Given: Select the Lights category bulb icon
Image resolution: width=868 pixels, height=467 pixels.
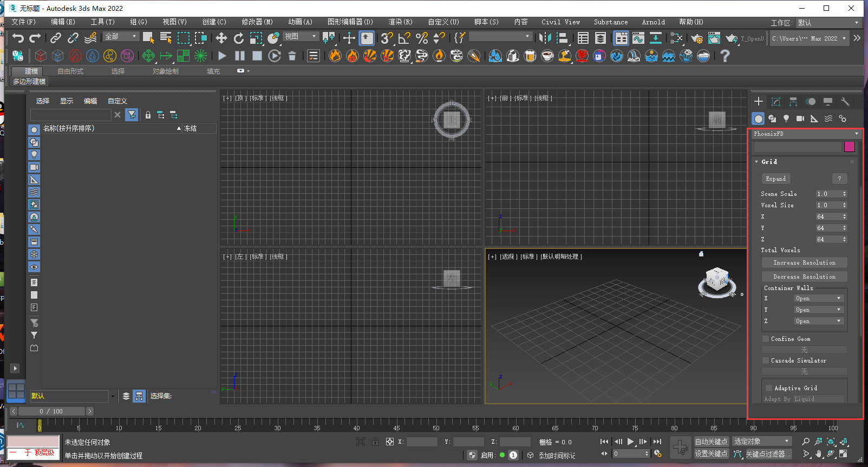Looking at the screenshot, I should pos(786,119).
